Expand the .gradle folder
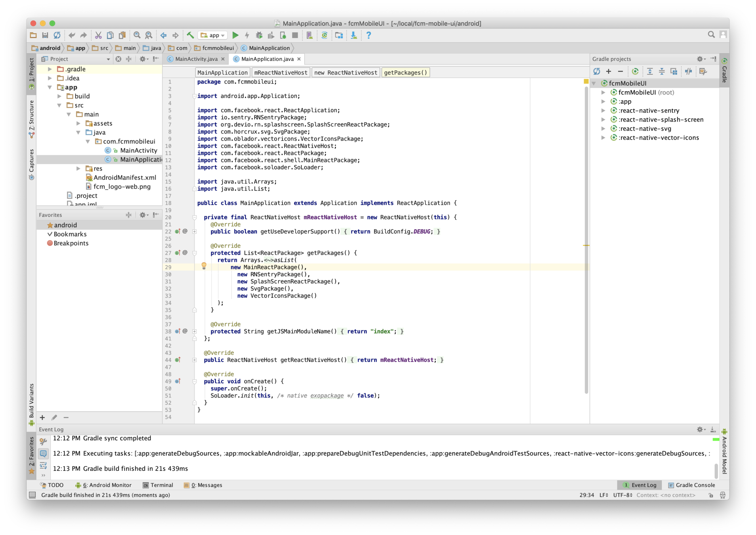This screenshot has width=756, height=535. point(50,69)
